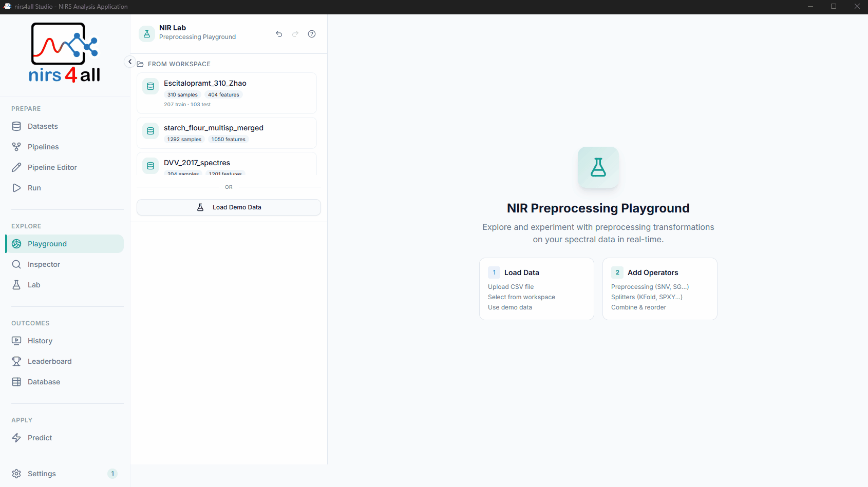
Task: Click the Run play icon
Action: click(x=16, y=188)
